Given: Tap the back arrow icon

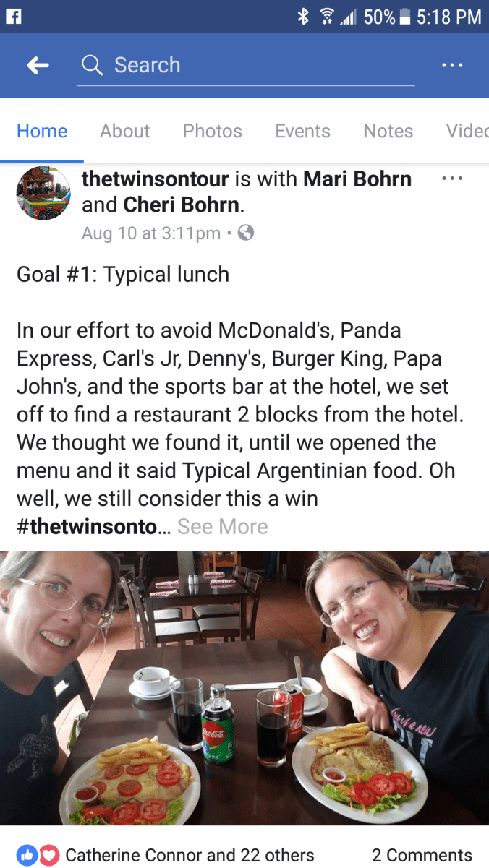Looking at the screenshot, I should [38, 66].
